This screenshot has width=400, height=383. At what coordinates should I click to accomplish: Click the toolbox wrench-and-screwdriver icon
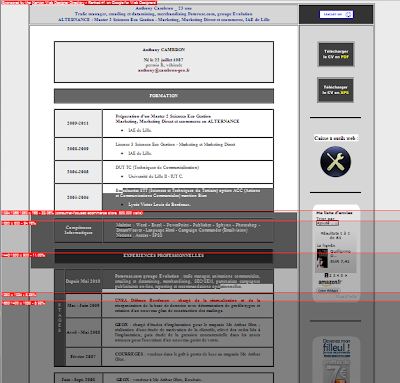click(335, 162)
